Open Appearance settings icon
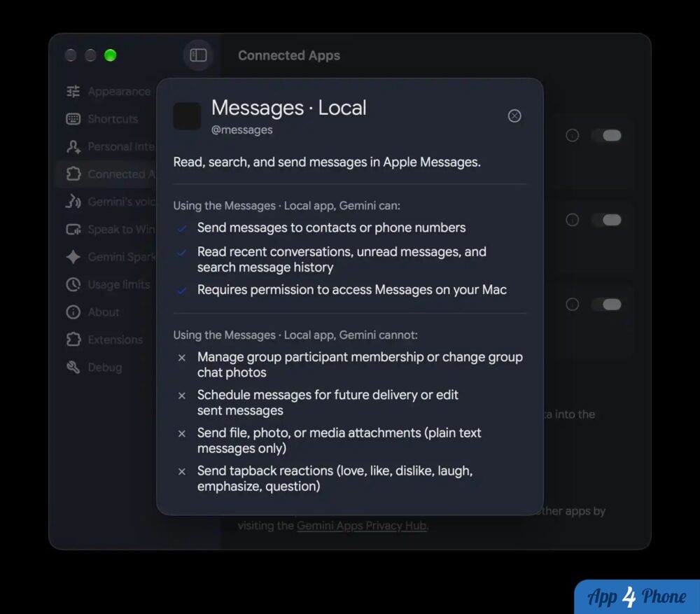This screenshot has height=614, width=700. pyautogui.click(x=73, y=91)
